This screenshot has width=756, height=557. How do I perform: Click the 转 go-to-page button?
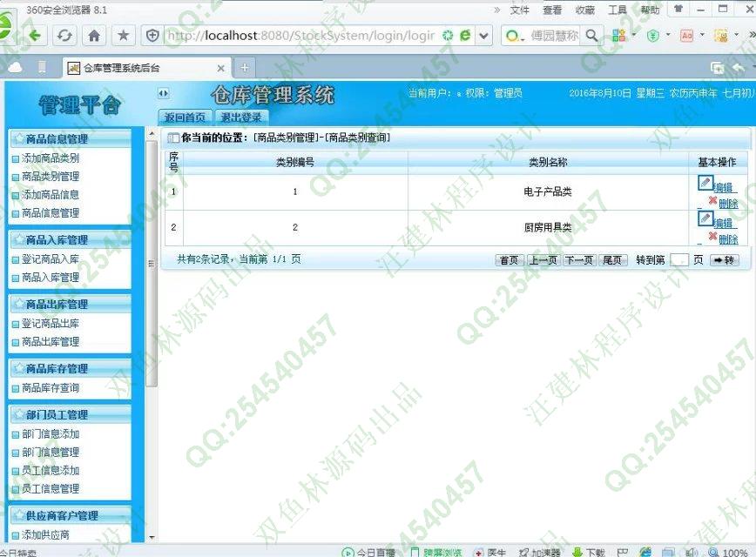click(724, 260)
